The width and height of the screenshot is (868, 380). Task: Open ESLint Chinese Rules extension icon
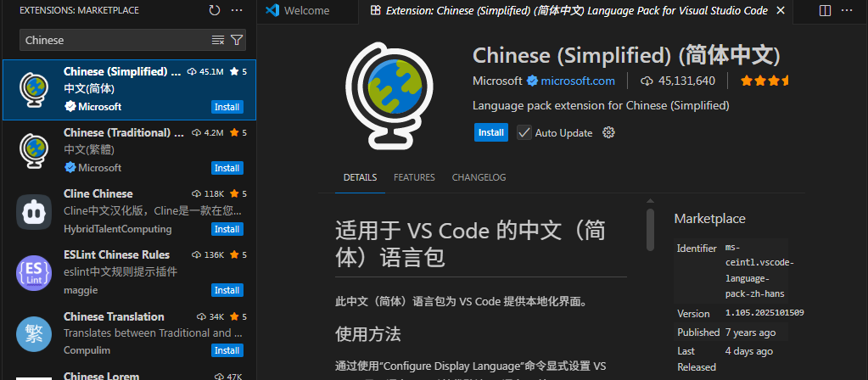coord(34,272)
